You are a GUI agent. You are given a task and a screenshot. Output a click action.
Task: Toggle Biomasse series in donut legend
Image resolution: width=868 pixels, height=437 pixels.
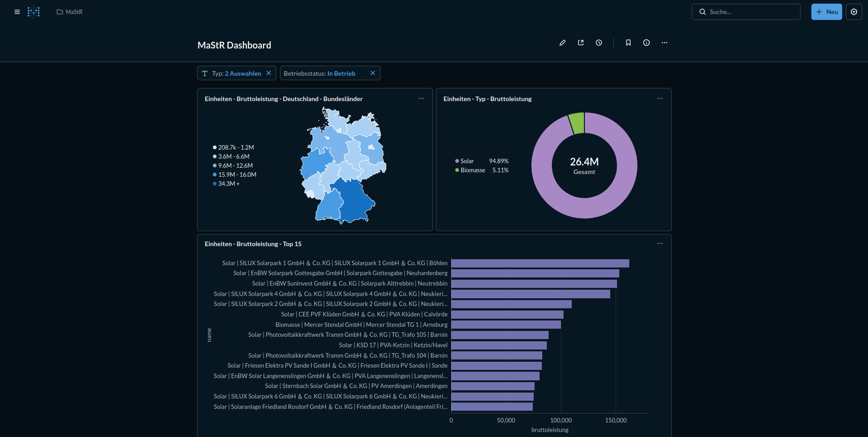[472, 170]
